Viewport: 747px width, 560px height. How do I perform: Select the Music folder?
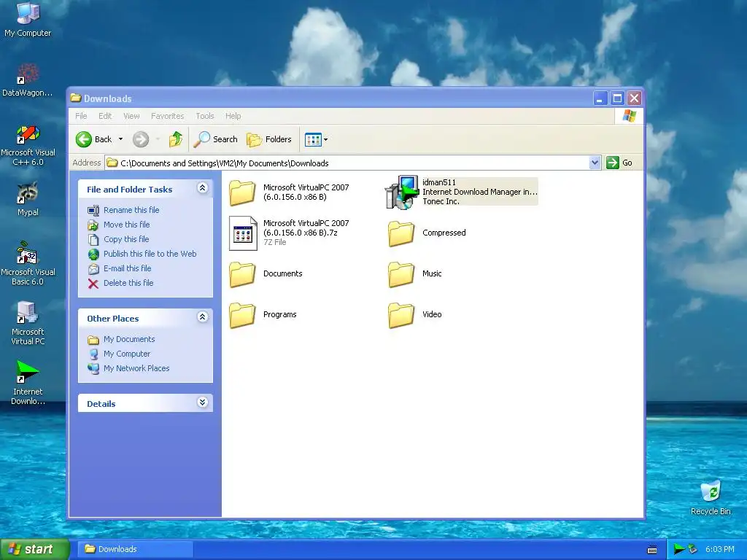414,274
